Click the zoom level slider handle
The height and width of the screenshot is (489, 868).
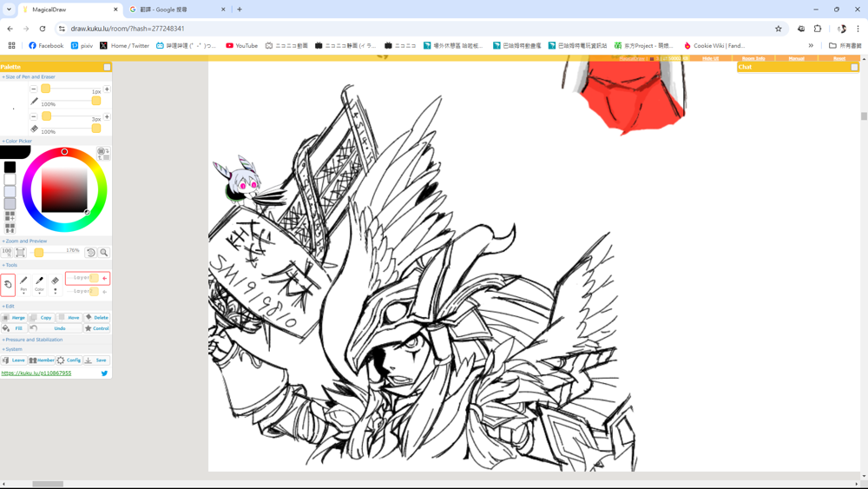39,253
